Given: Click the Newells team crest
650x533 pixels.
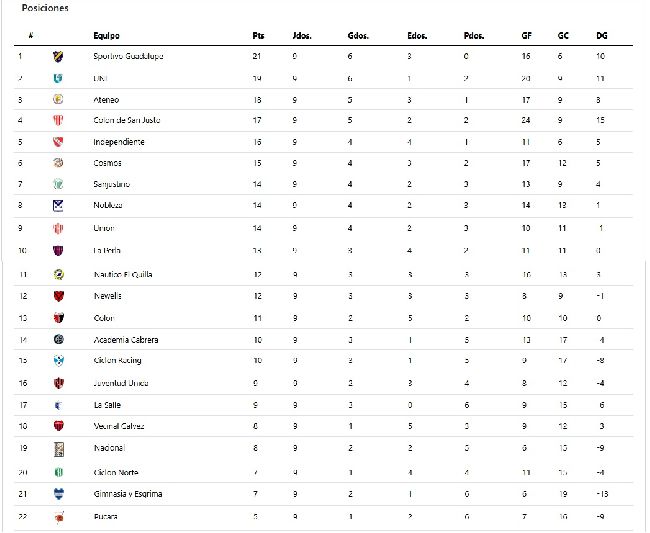Looking at the screenshot, I should [59, 296].
